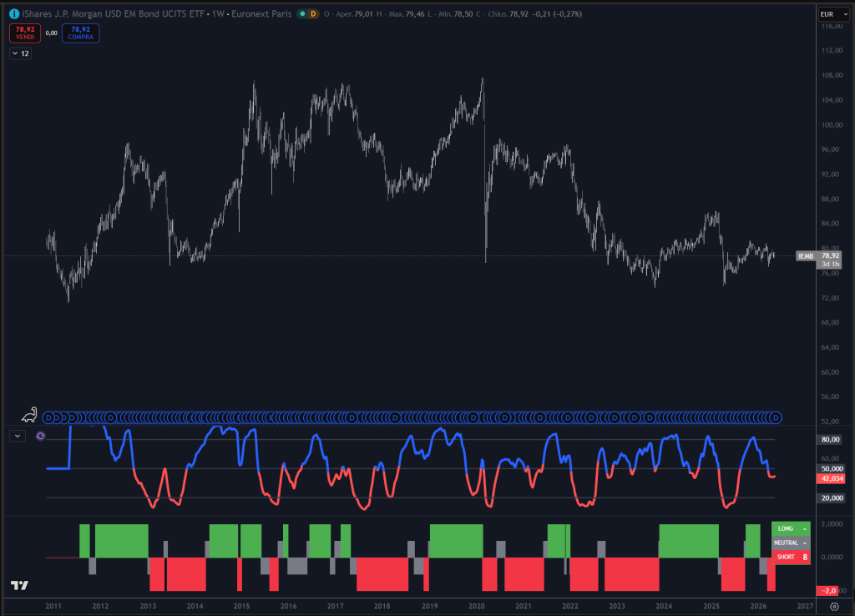
Task: Click the purple refresh icon in oscillator pane
Action: click(40, 436)
